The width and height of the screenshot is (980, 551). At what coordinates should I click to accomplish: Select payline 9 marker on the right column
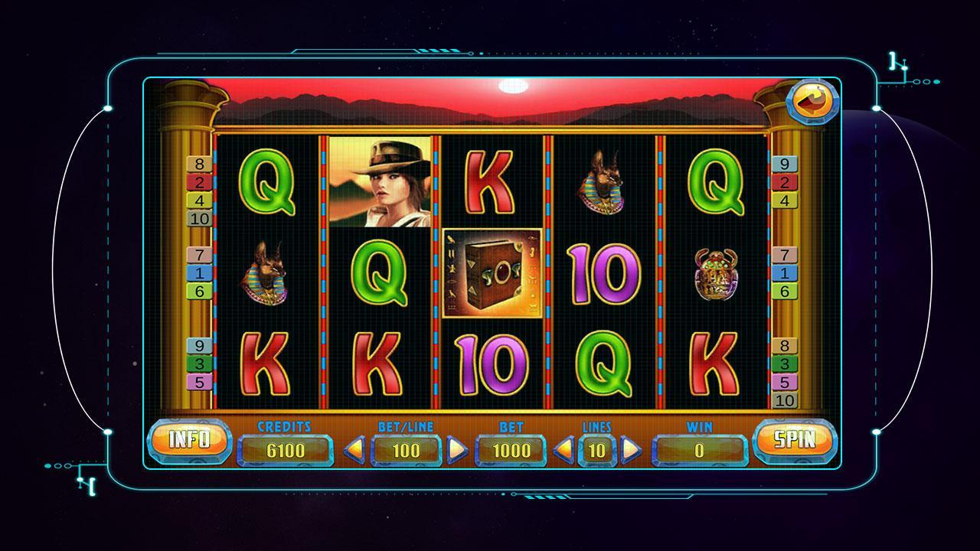(x=784, y=164)
